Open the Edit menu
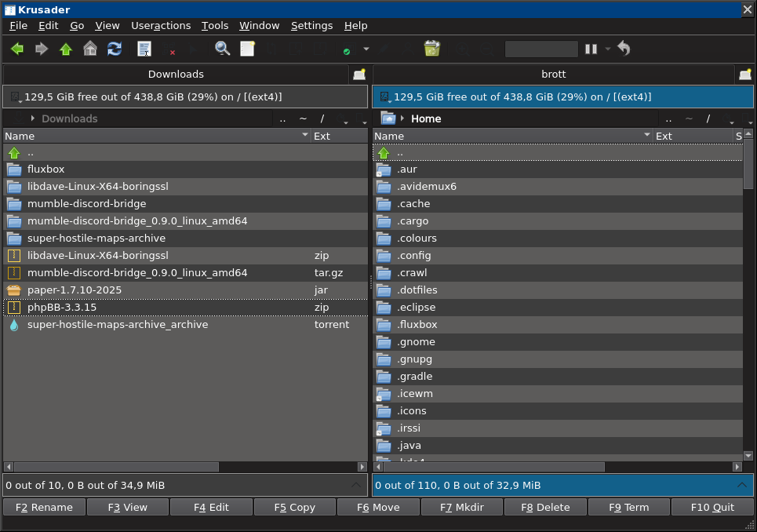 click(49, 26)
